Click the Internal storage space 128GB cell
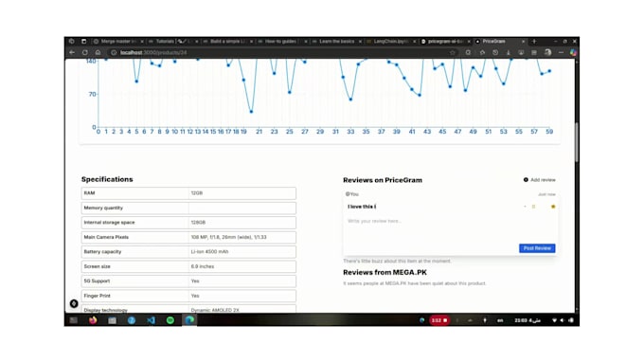The height and width of the screenshot is (363, 644). pyautogui.click(x=241, y=223)
